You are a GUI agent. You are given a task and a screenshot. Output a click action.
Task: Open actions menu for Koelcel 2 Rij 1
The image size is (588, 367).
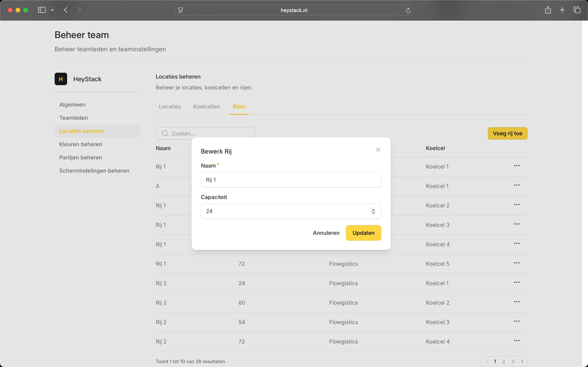coord(517,205)
